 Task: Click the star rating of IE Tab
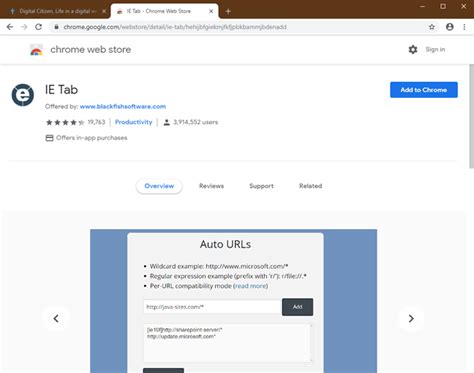65,122
